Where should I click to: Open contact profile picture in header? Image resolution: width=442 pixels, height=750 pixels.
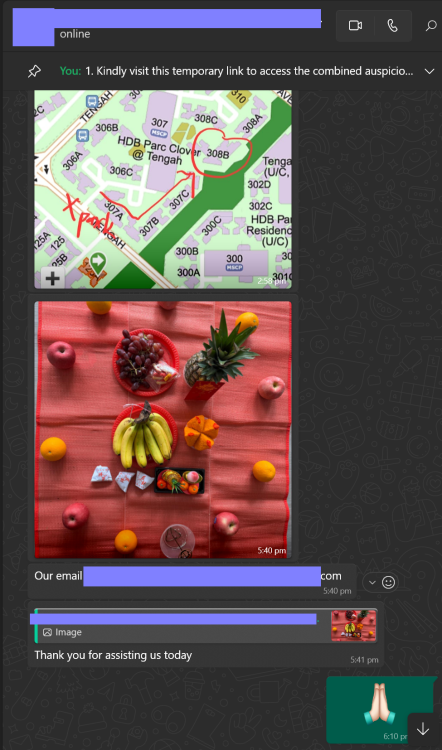33,27
